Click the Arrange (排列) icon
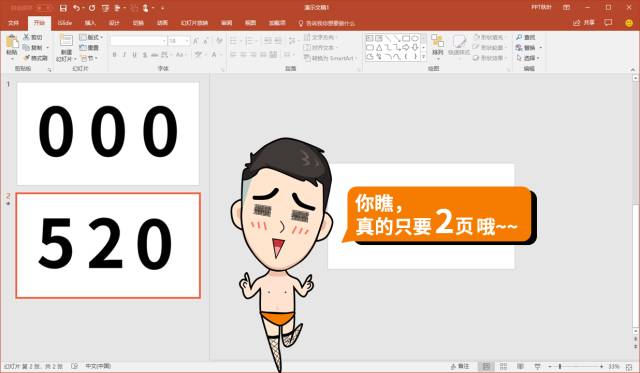 (438, 41)
